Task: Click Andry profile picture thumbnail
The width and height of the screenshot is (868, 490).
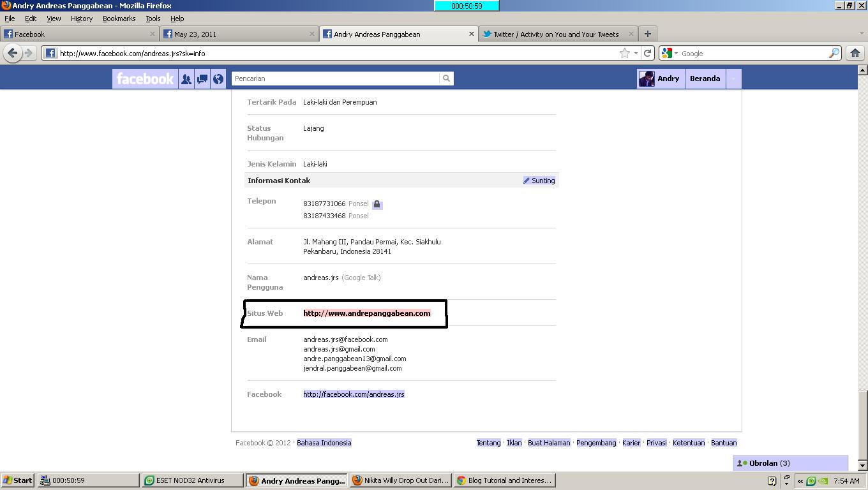Action: click(x=647, y=78)
